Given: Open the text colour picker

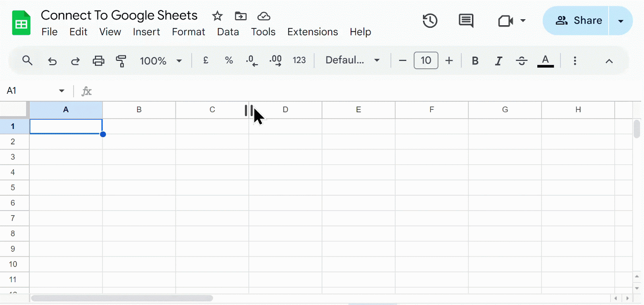Looking at the screenshot, I should 545,61.
